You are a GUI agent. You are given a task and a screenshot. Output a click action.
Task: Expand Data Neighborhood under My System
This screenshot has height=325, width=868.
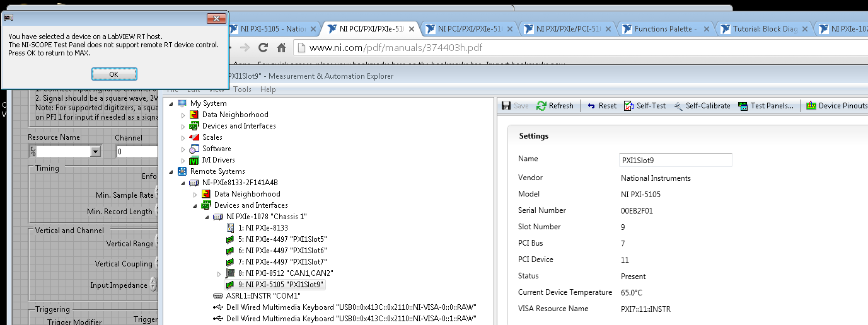point(183,115)
